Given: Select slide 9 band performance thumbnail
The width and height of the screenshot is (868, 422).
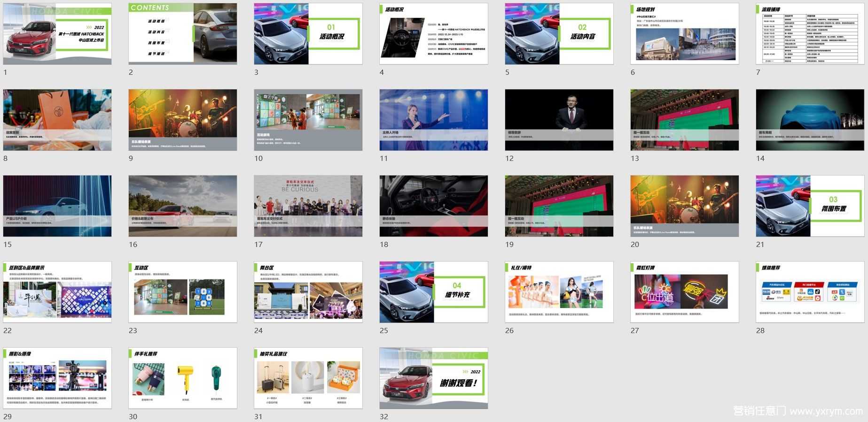Looking at the screenshot, I should point(183,120).
